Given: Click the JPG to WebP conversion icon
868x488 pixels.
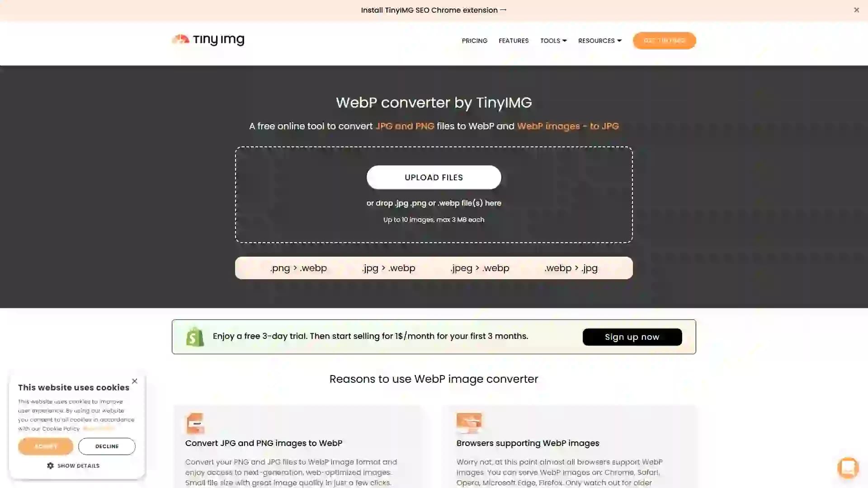Looking at the screenshot, I should point(389,267).
